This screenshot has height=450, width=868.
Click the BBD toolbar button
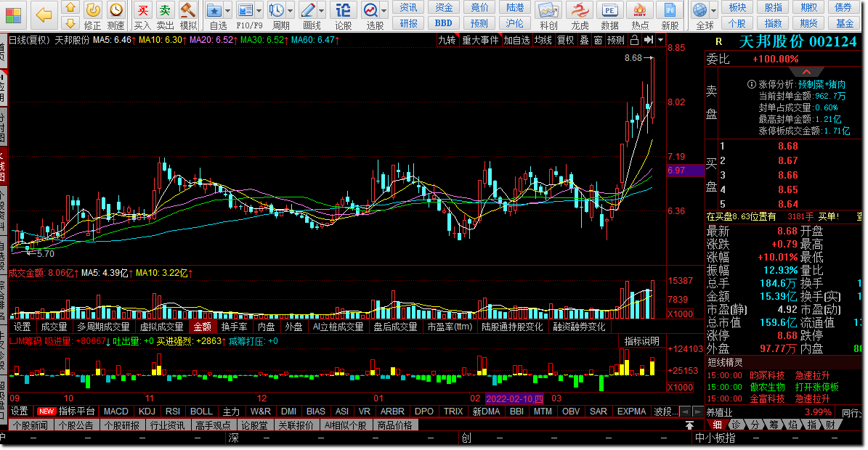click(x=443, y=23)
